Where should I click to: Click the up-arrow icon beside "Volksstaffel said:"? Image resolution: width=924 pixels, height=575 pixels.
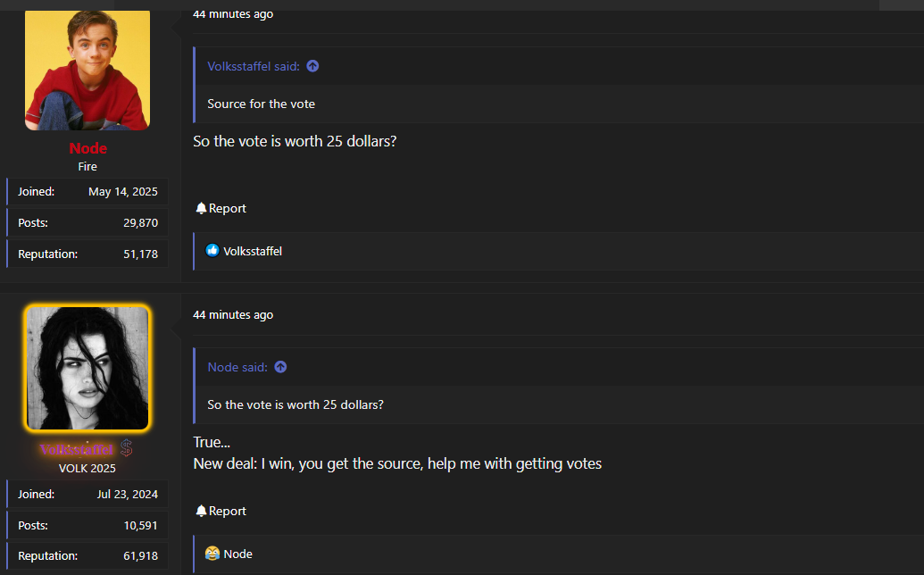(x=312, y=66)
